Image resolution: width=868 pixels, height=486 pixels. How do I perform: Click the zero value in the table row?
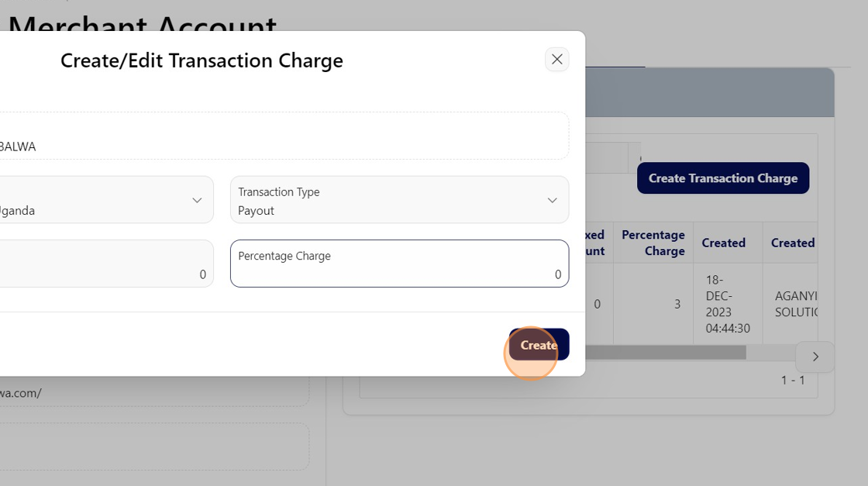tap(597, 304)
